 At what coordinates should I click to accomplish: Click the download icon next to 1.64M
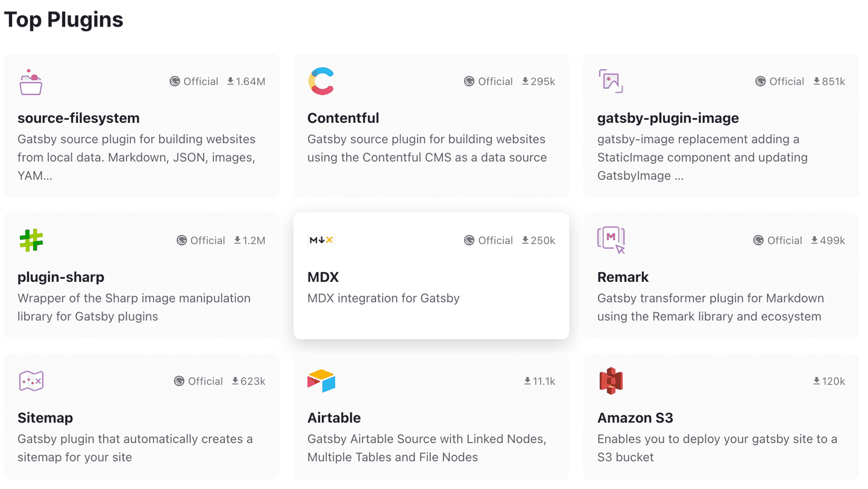pyautogui.click(x=230, y=81)
